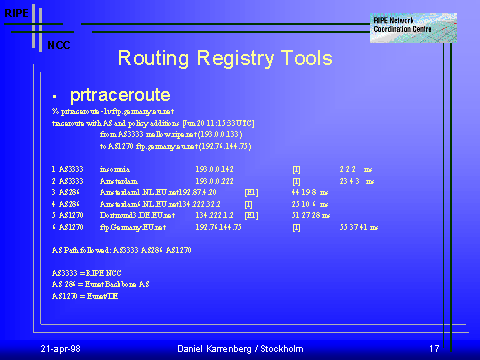The width and height of the screenshot is (480, 360).
Task: Click the hop 5 Dortmund3 hostname
Action: 137,215
